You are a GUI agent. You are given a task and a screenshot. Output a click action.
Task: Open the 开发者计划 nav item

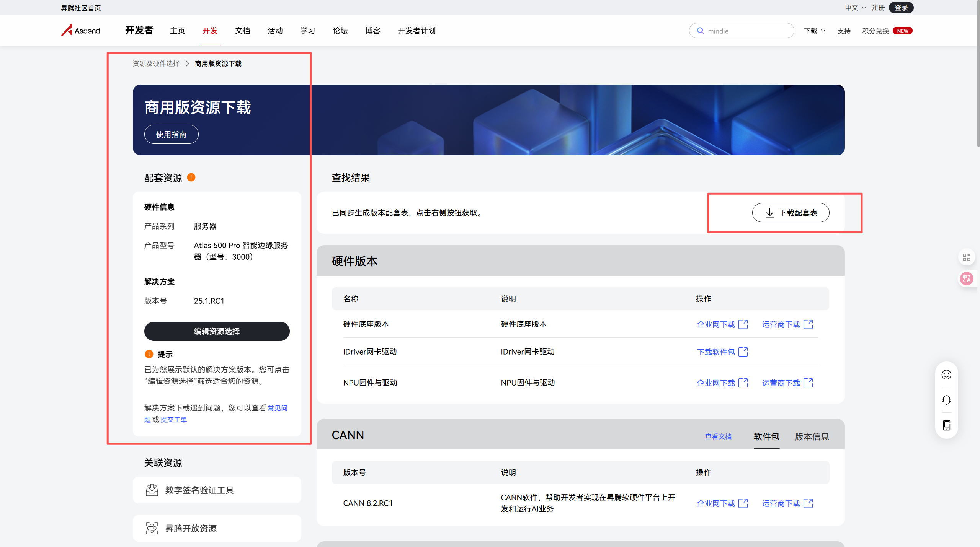click(x=417, y=31)
